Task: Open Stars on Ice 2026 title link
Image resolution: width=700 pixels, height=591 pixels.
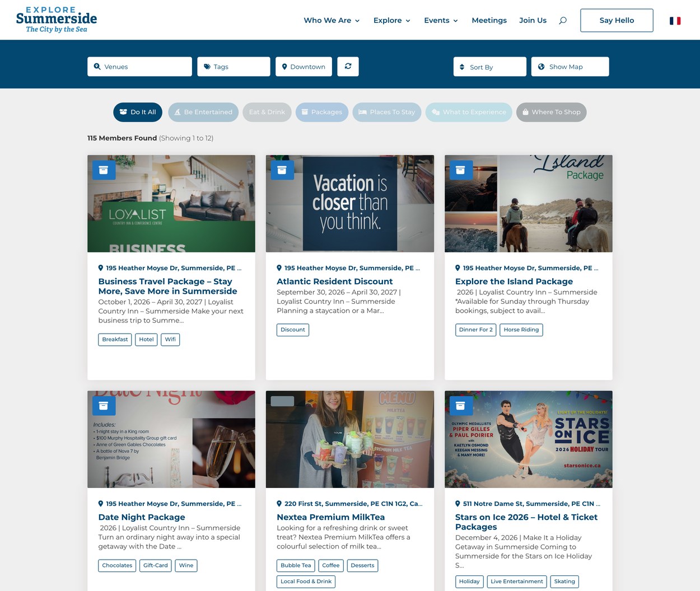Action: (x=526, y=522)
